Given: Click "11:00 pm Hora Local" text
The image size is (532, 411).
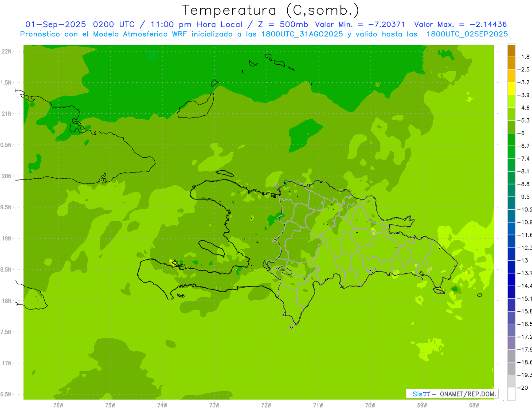Looking at the screenshot, I should click(x=196, y=24).
